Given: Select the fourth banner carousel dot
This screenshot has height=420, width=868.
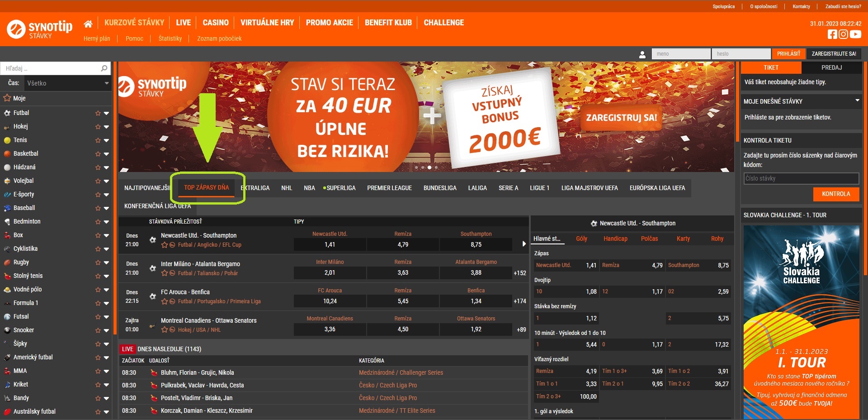Looking at the screenshot, I should pyautogui.click(x=436, y=167).
